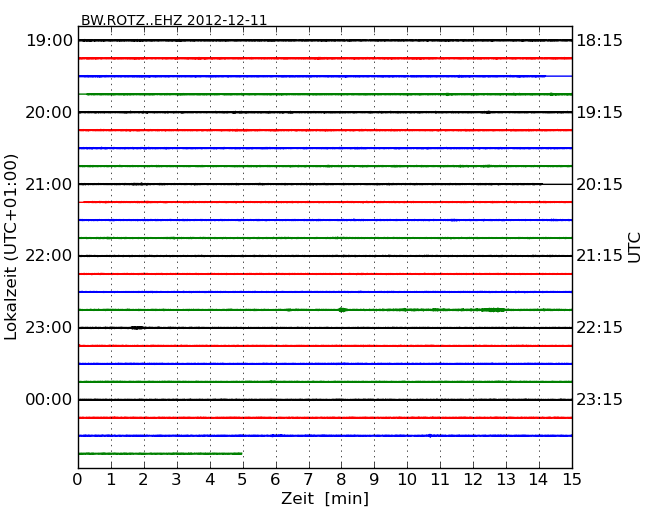Image resolution: width=650 pixels, height=520 pixels.
Task: Click the 3 minute tick label
Action: click(x=177, y=480)
